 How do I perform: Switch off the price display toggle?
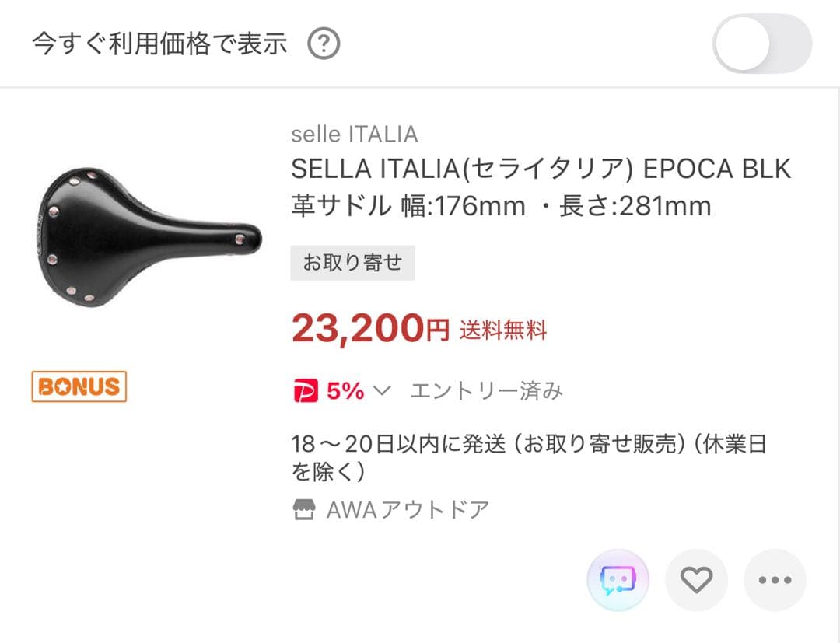coord(763,44)
